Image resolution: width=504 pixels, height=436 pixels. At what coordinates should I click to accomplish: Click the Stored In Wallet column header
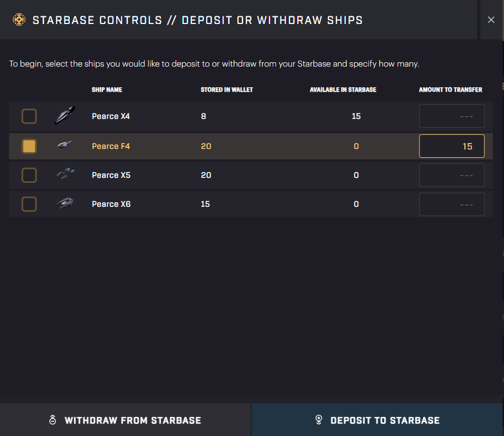pyautogui.click(x=226, y=89)
